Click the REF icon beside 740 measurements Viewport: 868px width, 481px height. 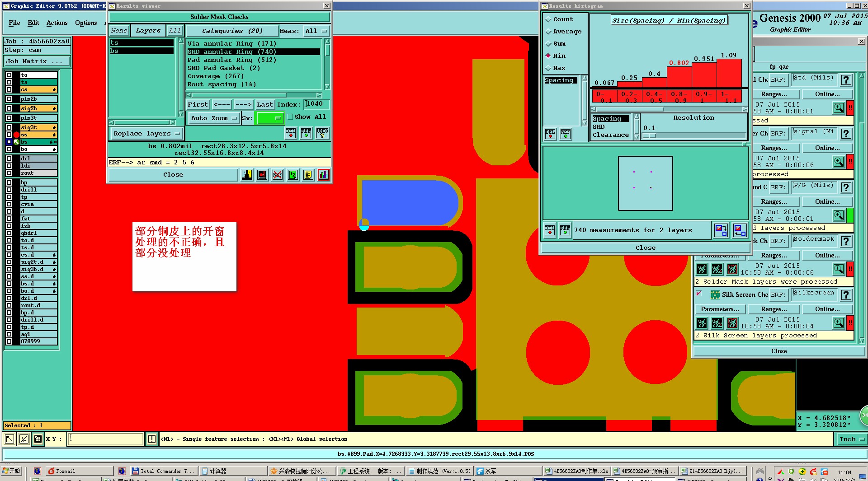(565, 230)
